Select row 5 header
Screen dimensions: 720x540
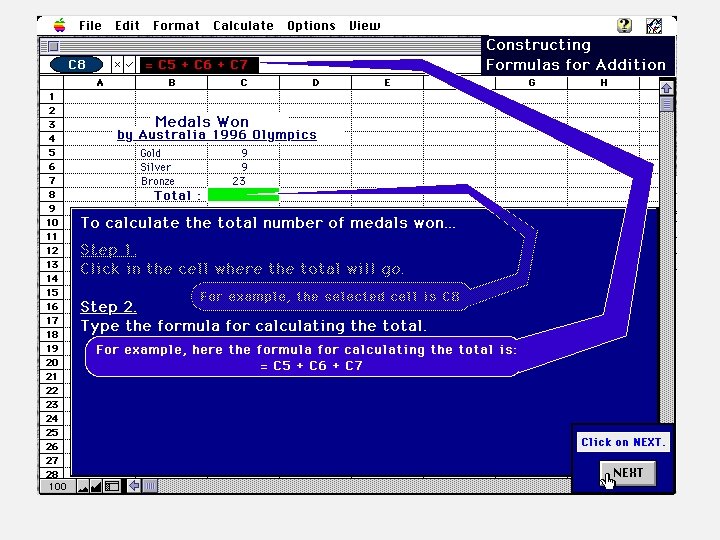point(52,152)
